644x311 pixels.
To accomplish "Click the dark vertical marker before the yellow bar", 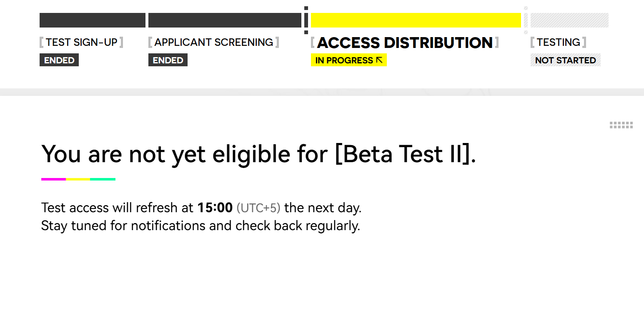I will [306, 20].
